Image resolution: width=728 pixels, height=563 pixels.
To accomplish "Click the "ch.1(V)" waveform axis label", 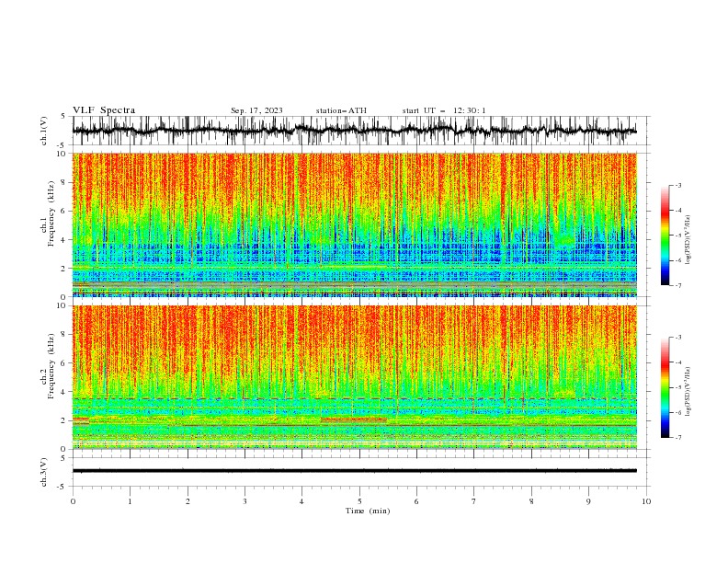I will coord(44,131).
